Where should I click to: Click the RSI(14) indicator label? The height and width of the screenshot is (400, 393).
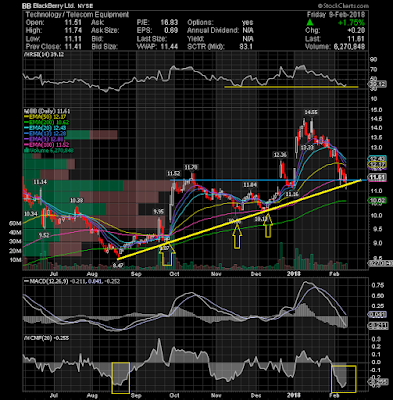44,55
